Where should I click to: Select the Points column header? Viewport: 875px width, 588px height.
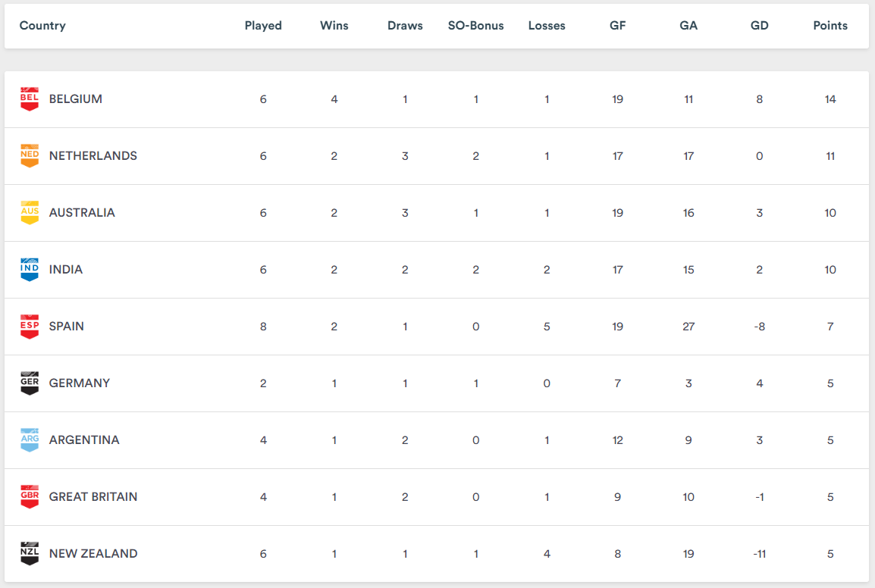click(x=830, y=26)
